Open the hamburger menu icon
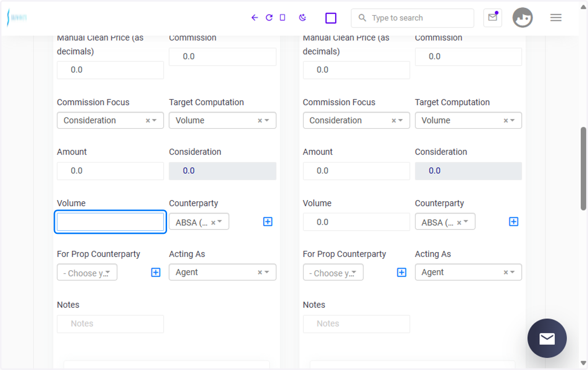 pos(556,18)
